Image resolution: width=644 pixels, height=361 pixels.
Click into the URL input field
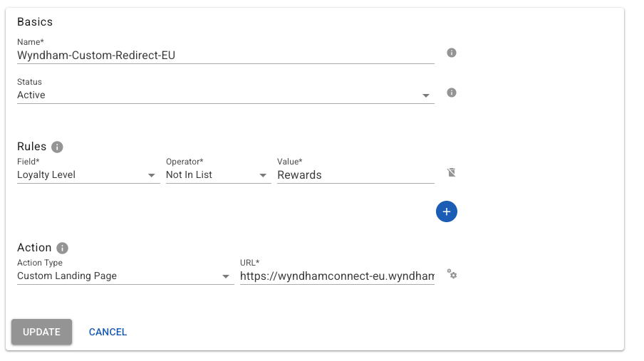coord(337,276)
